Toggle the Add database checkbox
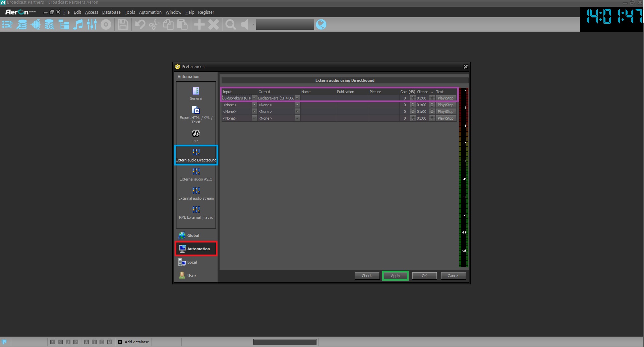Screen dimensions: 644x347 click(120, 342)
